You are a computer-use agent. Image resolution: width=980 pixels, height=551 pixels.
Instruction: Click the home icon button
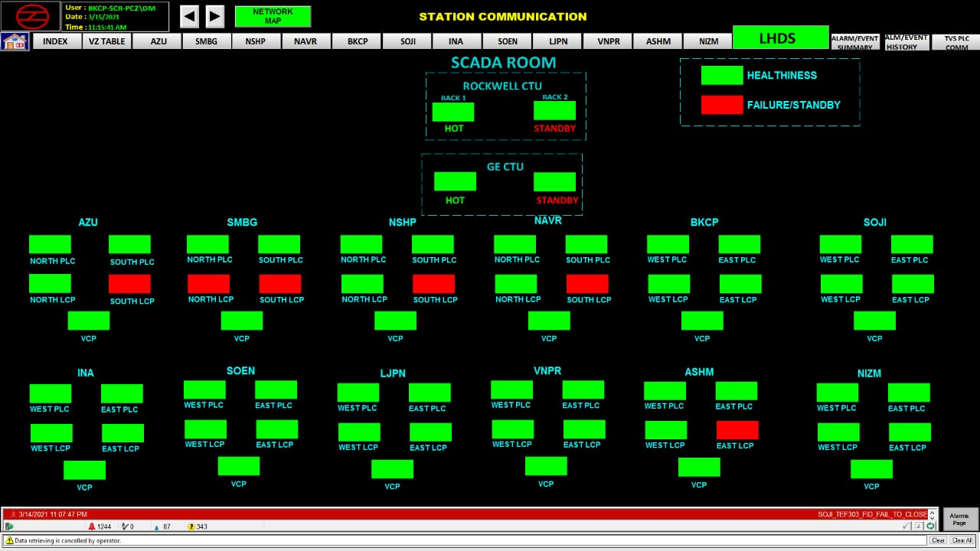click(15, 41)
